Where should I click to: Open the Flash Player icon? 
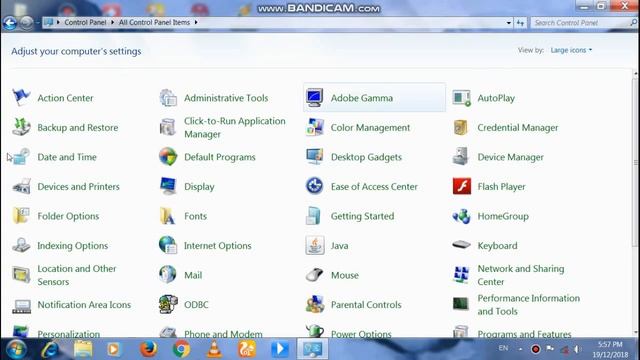(x=462, y=187)
